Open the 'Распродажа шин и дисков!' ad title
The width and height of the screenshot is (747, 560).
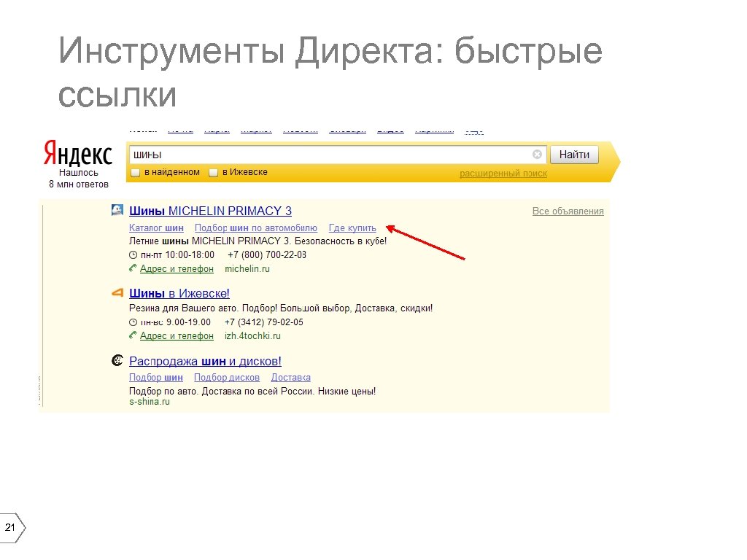point(205,361)
